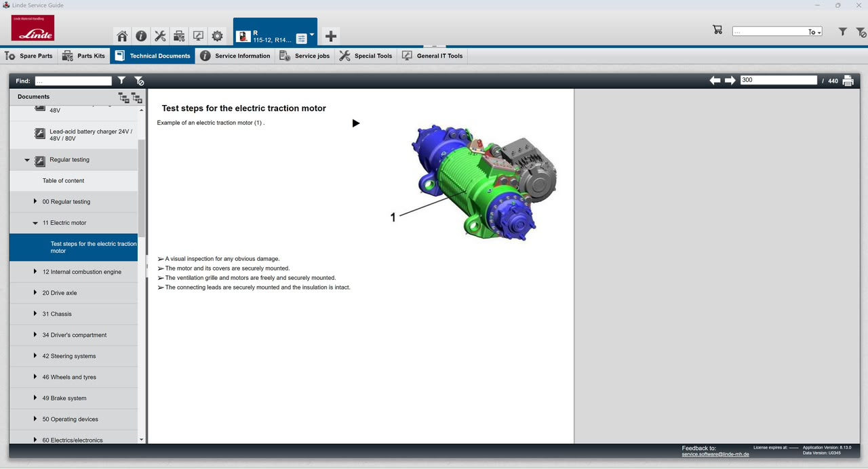Screen dimensions: 868x469
Task: Click the documents tree scroll down arrow
Action: [x=141, y=439]
